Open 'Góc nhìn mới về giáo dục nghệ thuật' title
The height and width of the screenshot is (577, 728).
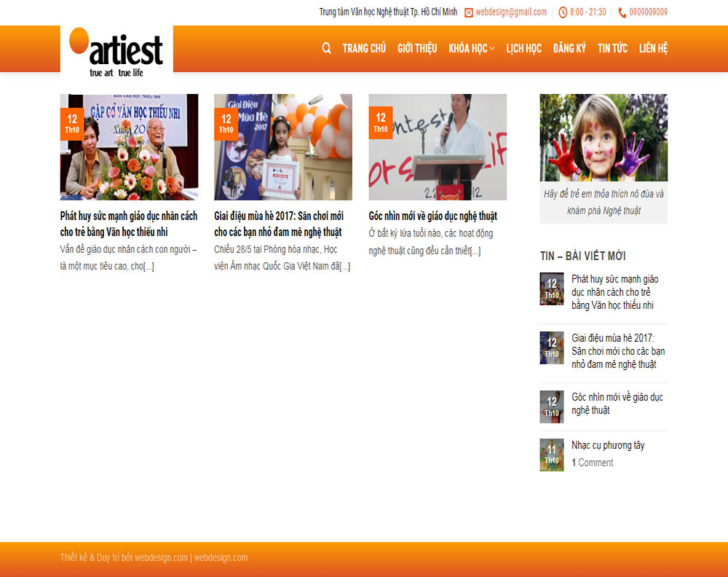pos(432,216)
